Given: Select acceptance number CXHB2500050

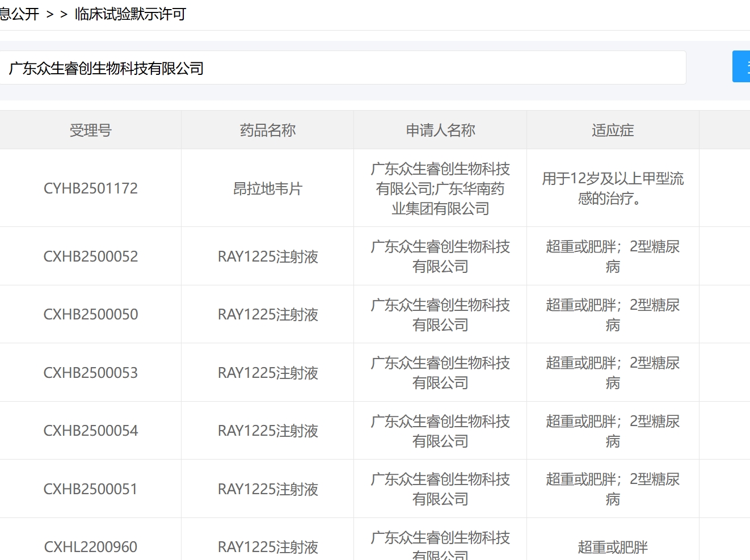Looking at the screenshot, I should pos(91,314).
